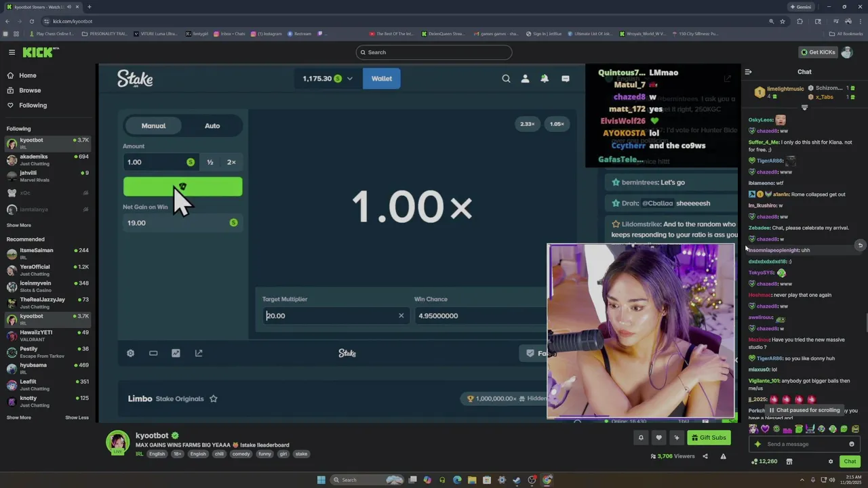Open Stake notifications bell
The height and width of the screenshot is (488, 868).
click(545, 79)
